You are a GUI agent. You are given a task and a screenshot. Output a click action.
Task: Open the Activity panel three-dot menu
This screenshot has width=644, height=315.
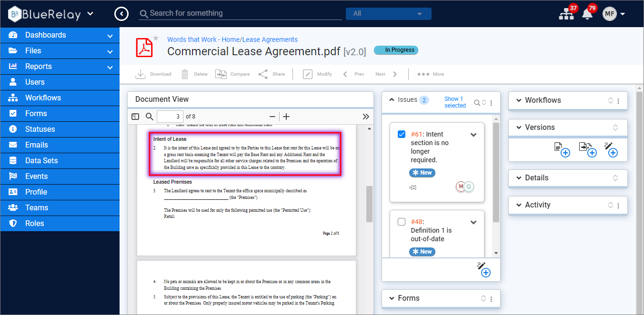click(x=618, y=206)
